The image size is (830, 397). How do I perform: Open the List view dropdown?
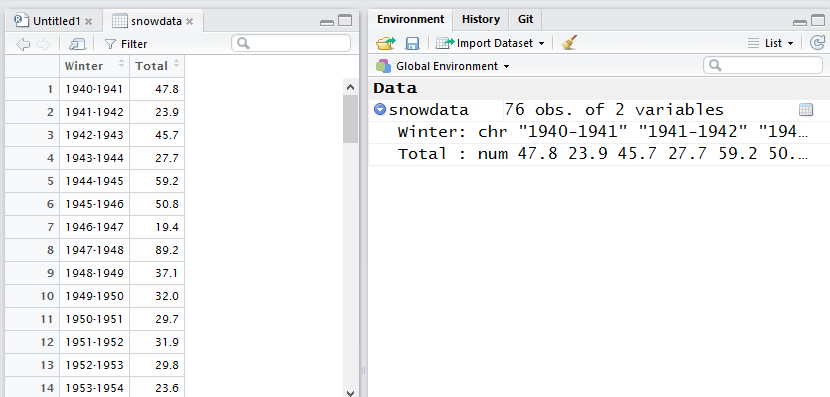pyautogui.click(x=770, y=43)
